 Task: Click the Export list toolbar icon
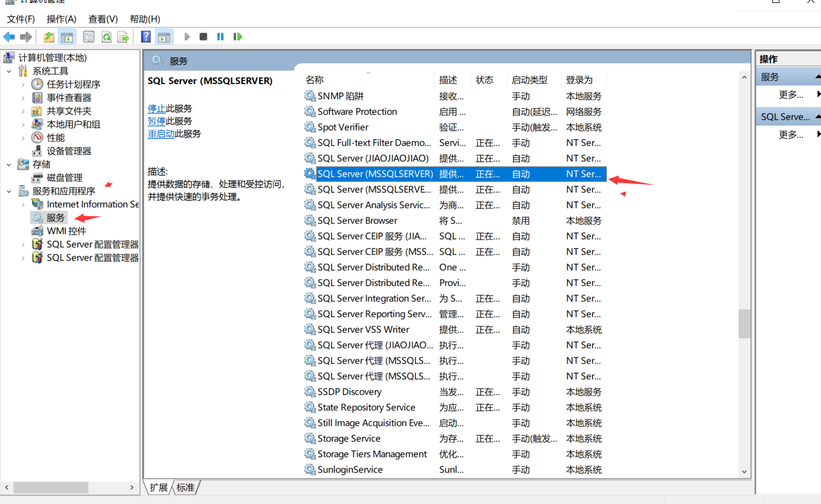[123, 37]
